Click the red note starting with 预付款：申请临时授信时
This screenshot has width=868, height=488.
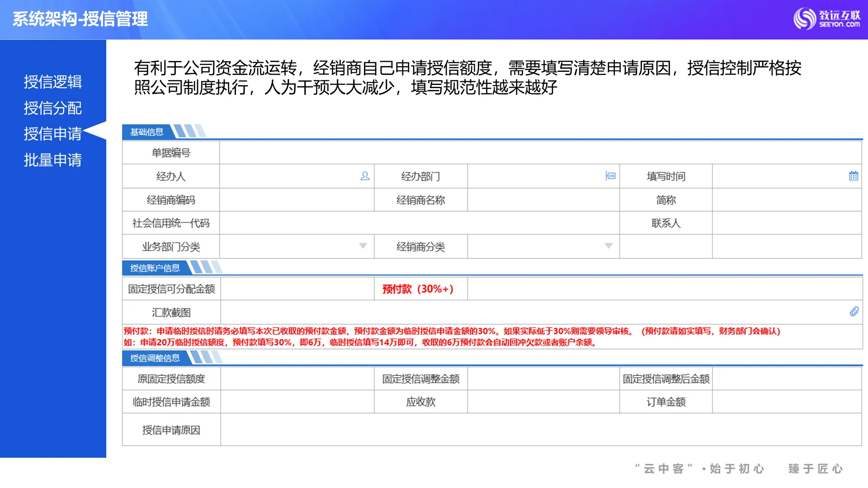[x=452, y=331]
